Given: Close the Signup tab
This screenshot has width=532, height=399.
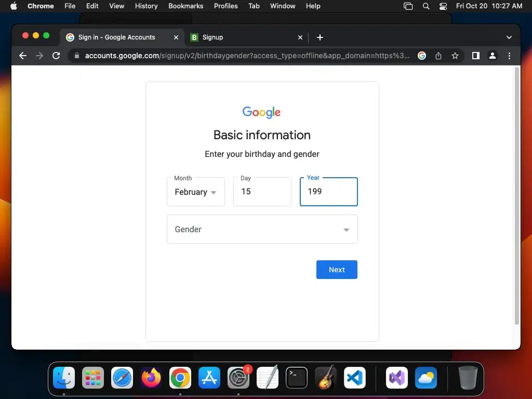Looking at the screenshot, I should (300, 37).
